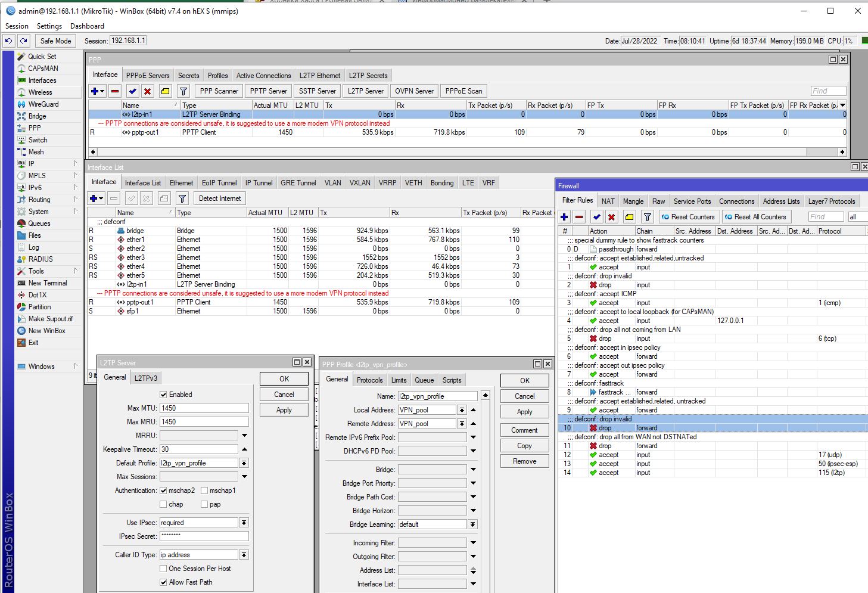The height and width of the screenshot is (593, 868).
Task: Open Local Address dropdown in PPP Profile
Action: (462, 410)
